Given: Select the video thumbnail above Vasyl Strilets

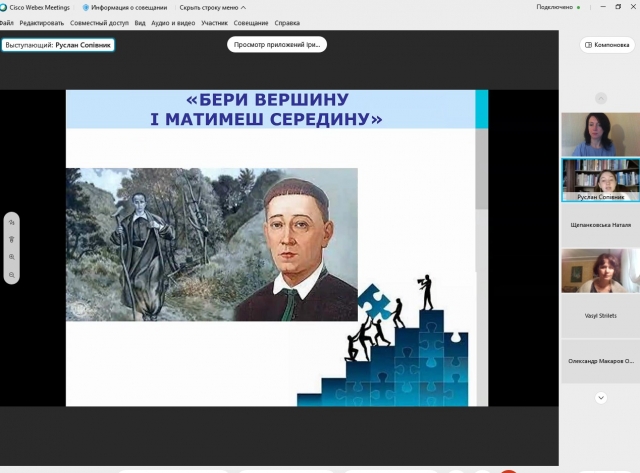Looking at the screenshot, I should coord(600,271).
